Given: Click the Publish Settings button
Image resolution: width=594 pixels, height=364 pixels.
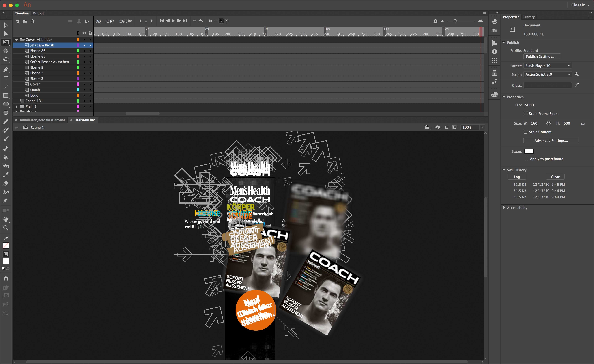Looking at the screenshot, I should [x=542, y=56].
